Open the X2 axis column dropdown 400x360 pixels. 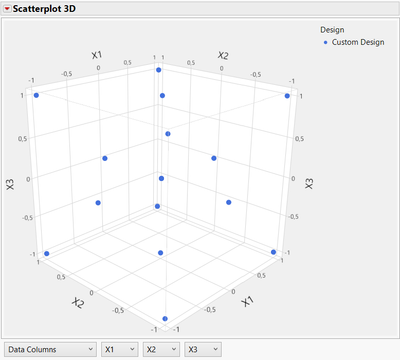point(161,349)
